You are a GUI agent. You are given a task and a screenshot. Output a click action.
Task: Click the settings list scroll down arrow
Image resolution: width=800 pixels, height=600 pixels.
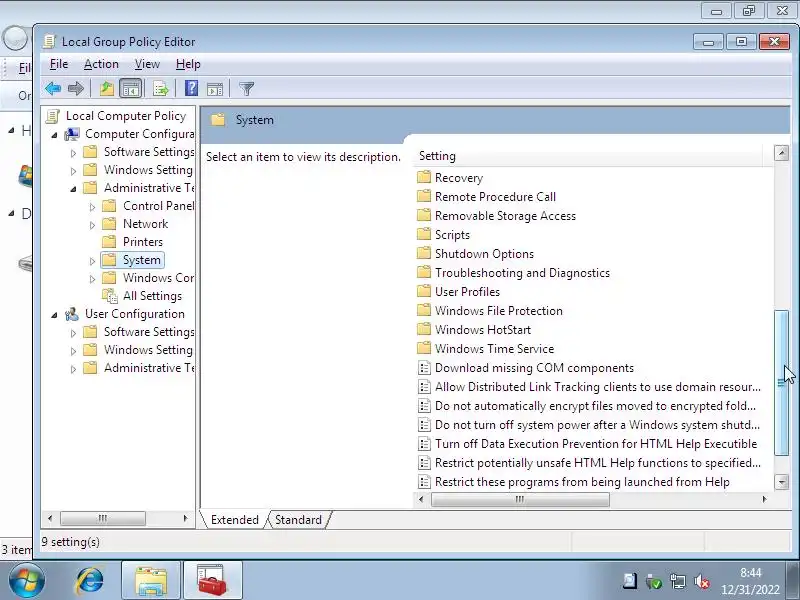(x=781, y=482)
